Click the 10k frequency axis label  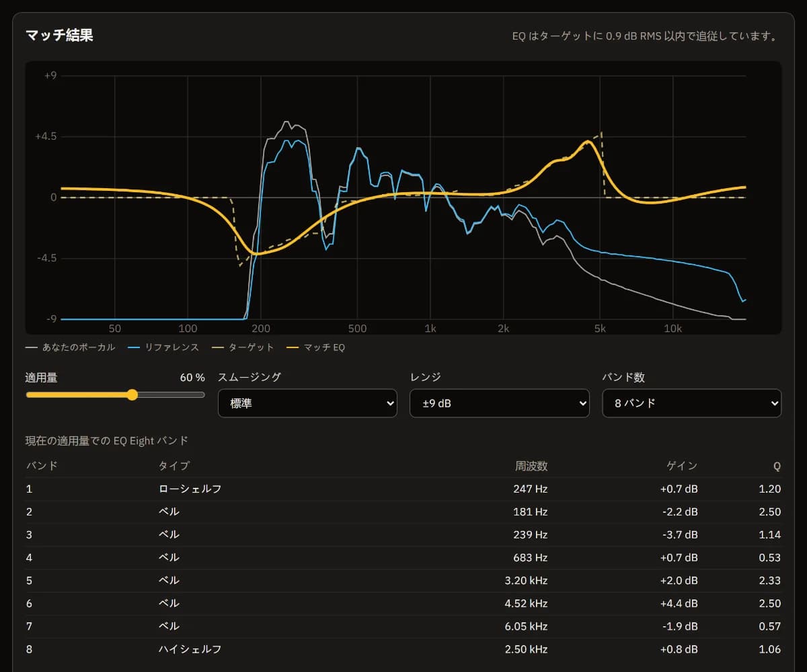(x=673, y=329)
